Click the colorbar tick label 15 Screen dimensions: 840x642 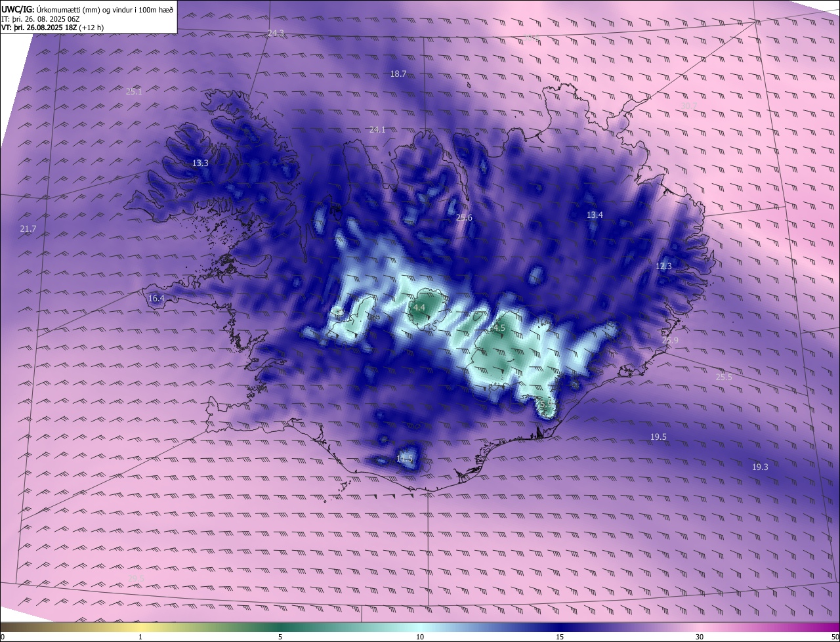[560, 637]
